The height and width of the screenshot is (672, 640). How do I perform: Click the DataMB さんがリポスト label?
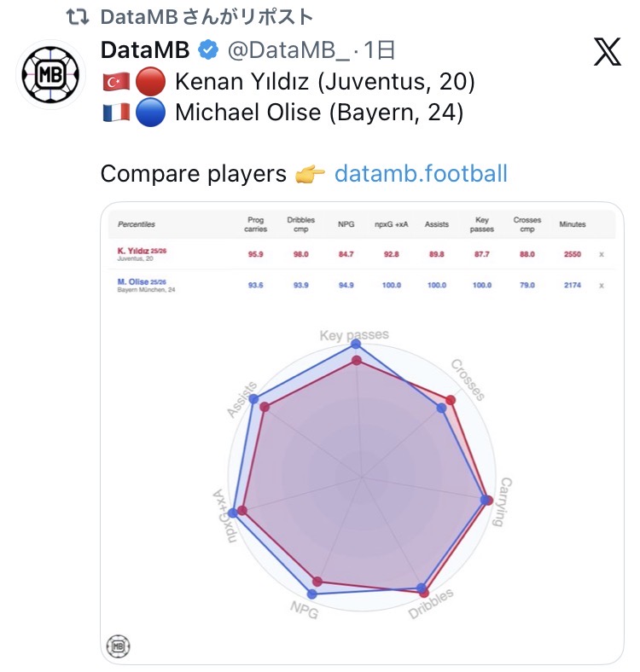(206, 17)
